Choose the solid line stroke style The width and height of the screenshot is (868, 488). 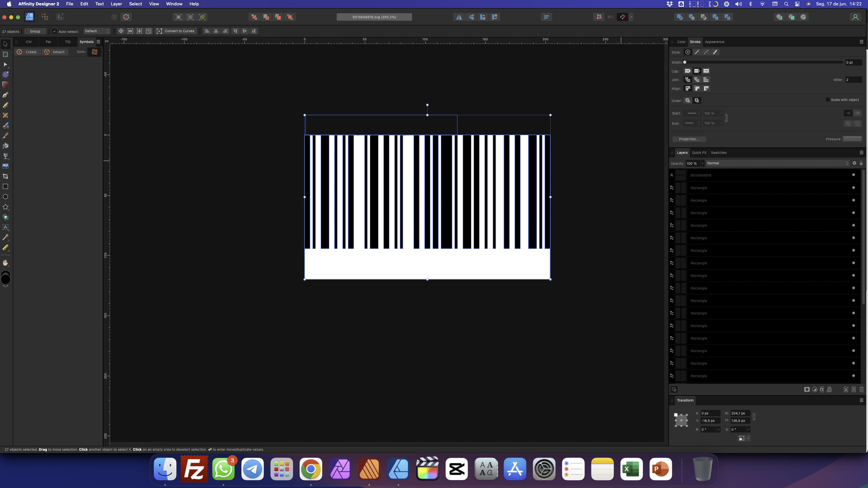point(697,52)
